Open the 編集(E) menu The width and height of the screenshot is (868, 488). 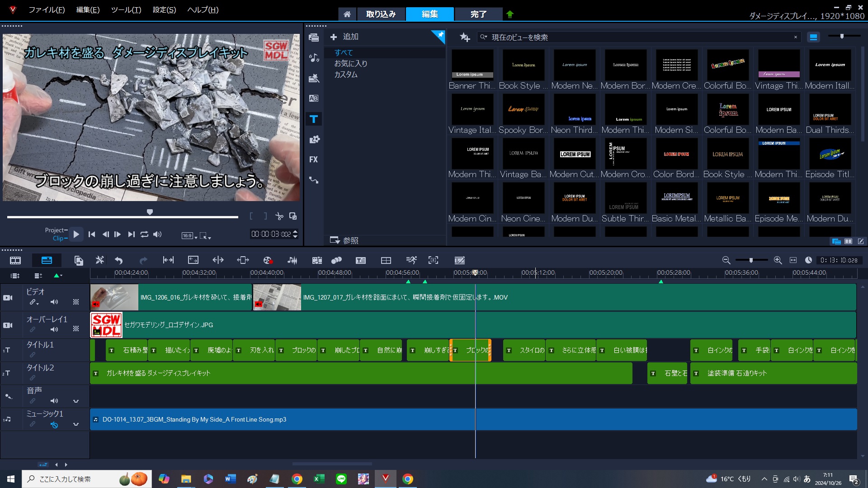click(x=88, y=9)
